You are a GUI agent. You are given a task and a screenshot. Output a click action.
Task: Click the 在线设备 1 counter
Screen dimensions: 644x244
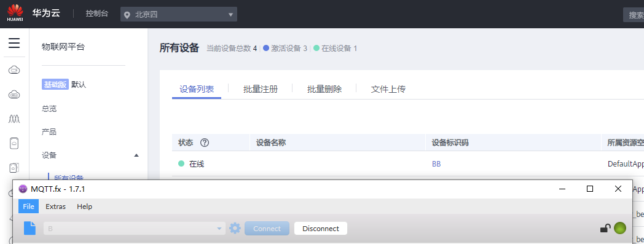click(x=335, y=49)
